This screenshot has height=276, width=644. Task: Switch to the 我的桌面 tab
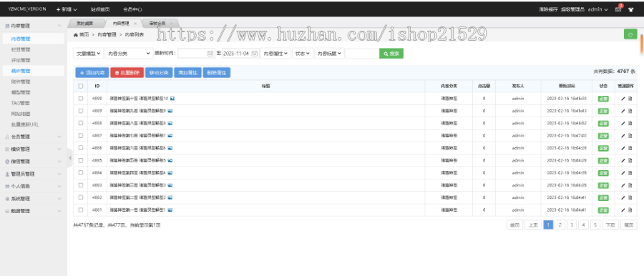click(85, 24)
